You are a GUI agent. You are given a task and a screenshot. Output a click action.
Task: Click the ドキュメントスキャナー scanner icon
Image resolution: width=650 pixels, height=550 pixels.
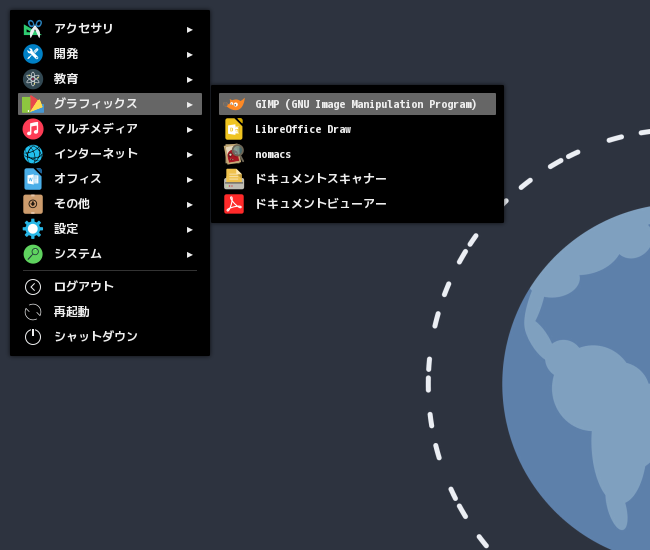point(234,179)
